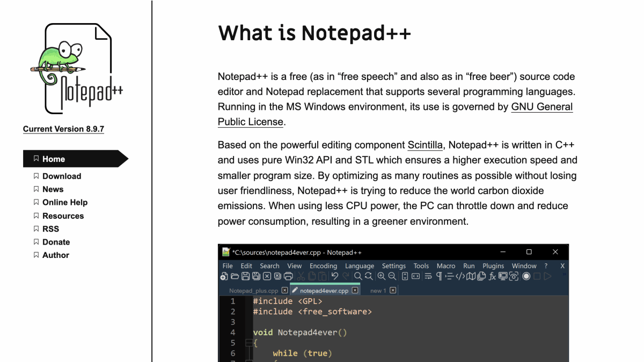The image size is (644, 362).
Task: Toggle the indent guide icon
Action: click(450, 276)
